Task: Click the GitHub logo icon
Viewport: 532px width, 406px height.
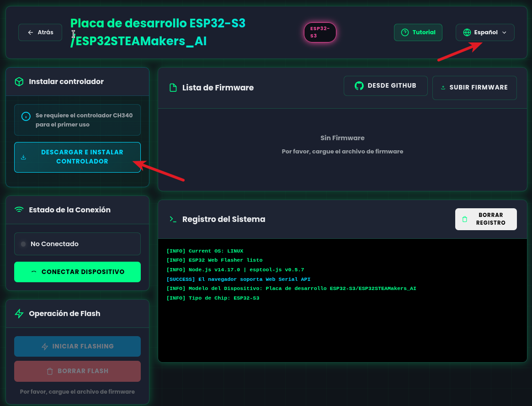Action: coord(359,86)
